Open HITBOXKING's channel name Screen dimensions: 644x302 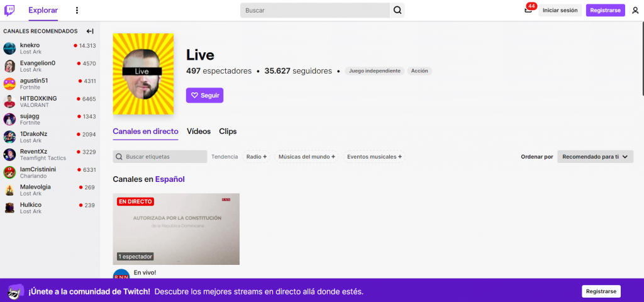(38, 98)
